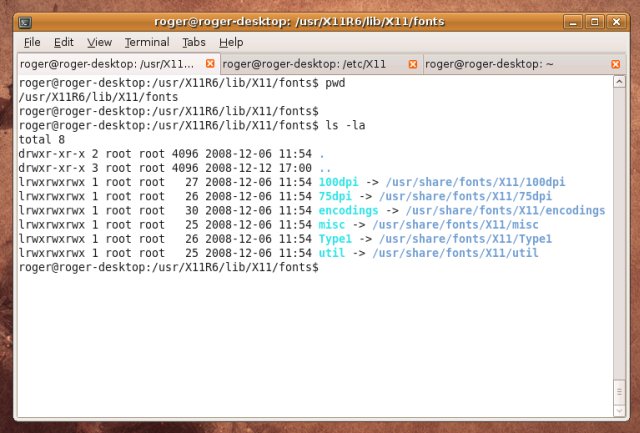Switch to the /etc/X11 terminal tab
The height and width of the screenshot is (433, 640).
[321, 64]
